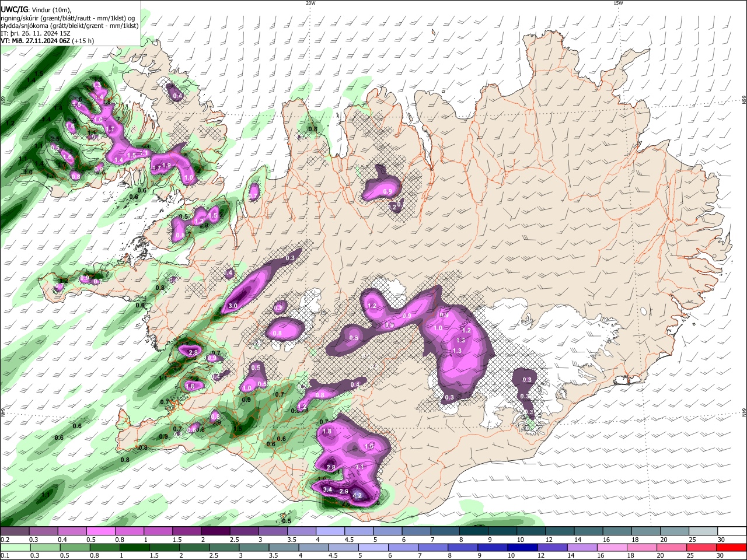
Task: Click the '0.2' label on the upper scale
Action: pos(5,540)
